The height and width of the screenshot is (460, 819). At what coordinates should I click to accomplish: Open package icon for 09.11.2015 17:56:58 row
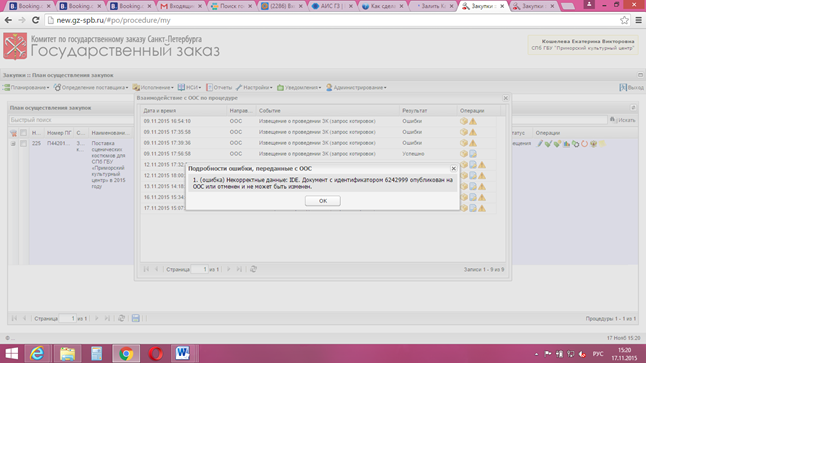pos(464,154)
